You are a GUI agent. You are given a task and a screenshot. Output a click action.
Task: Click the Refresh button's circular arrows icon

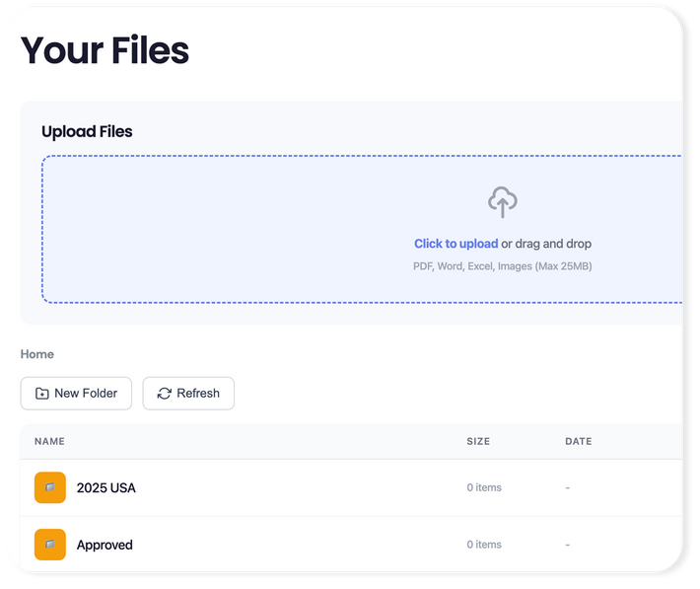[164, 394]
